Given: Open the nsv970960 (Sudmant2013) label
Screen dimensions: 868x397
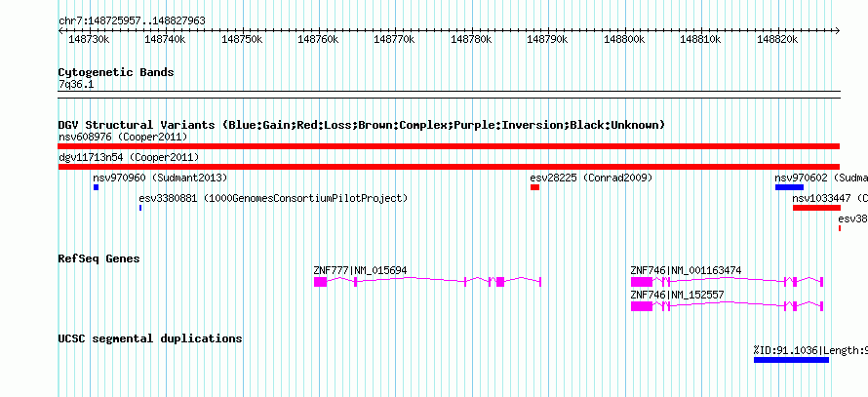Looking at the screenshot, I should 160,178.
